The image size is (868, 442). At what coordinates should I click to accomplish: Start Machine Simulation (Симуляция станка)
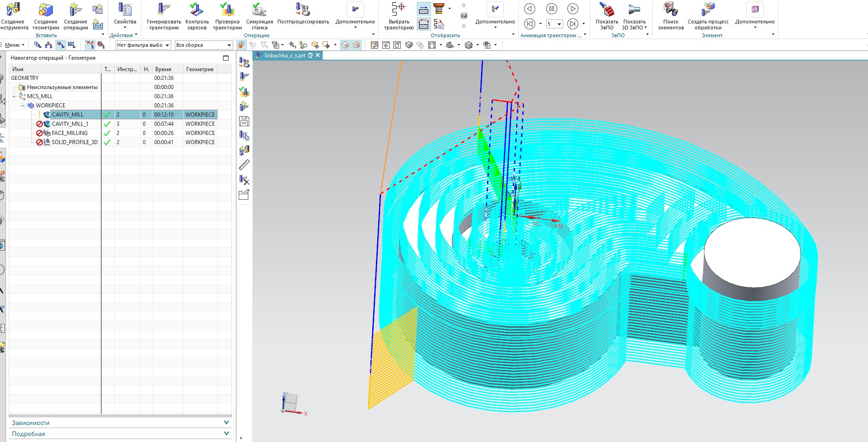pos(259,10)
